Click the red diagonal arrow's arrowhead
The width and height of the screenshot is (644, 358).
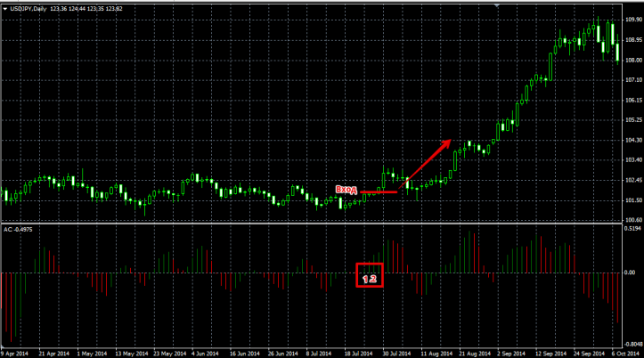pyautogui.click(x=448, y=142)
